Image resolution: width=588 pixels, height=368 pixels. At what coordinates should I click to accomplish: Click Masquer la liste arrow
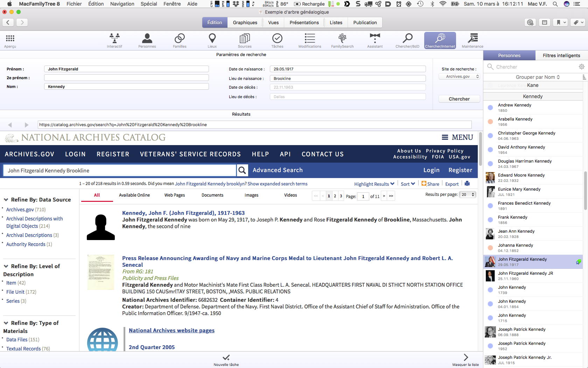pyautogui.click(x=465, y=357)
